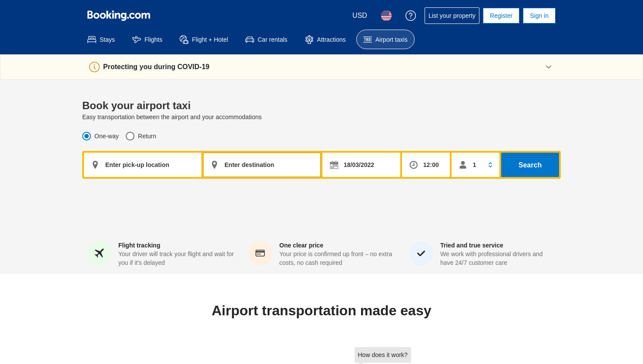Focus the Enter destination field
This screenshot has width=643, height=364.
(262, 165)
